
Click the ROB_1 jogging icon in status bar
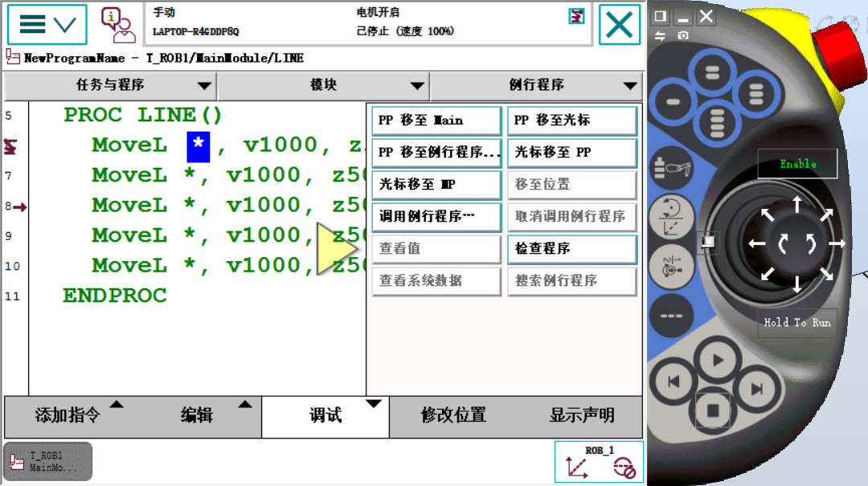[599, 461]
